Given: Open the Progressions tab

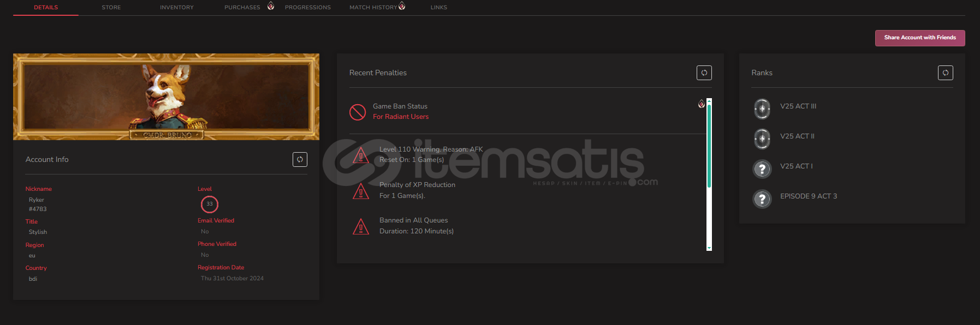Looking at the screenshot, I should (308, 8).
